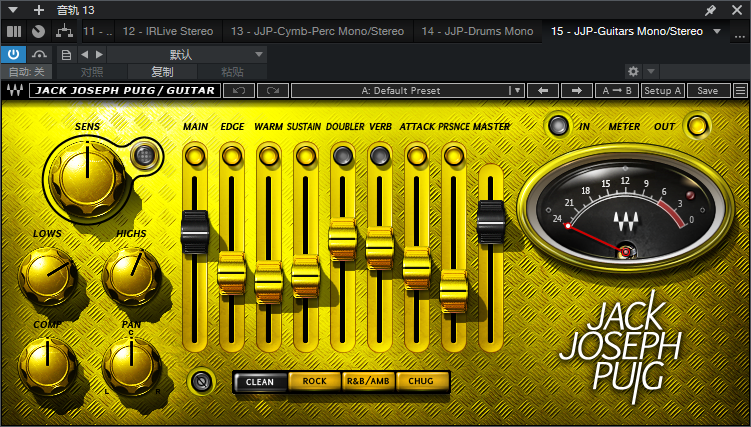Click the Waves logo icon

tap(15, 90)
